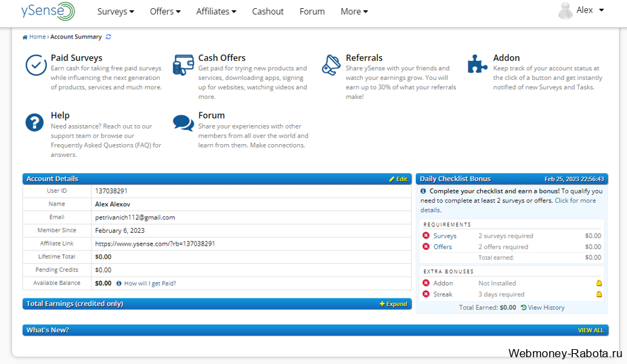Click the user avatar icon
The width and height of the screenshot is (627, 364).
click(x=565, y=11)
